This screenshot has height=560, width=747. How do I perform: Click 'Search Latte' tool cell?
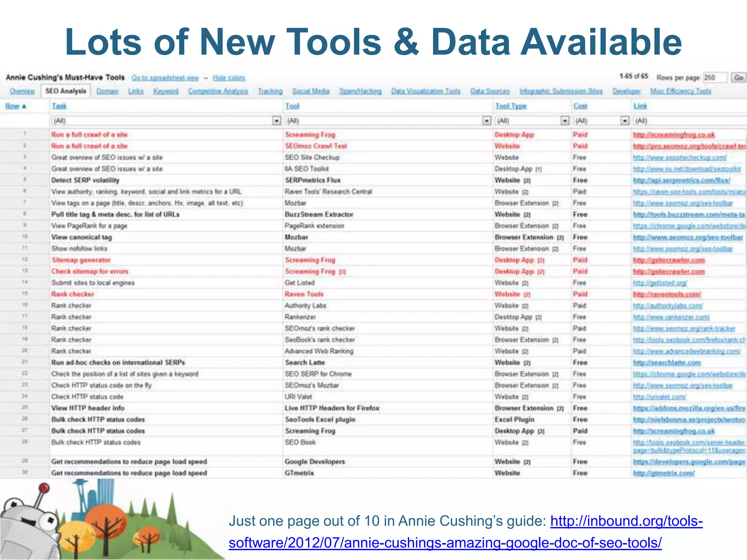click(305, 363)
